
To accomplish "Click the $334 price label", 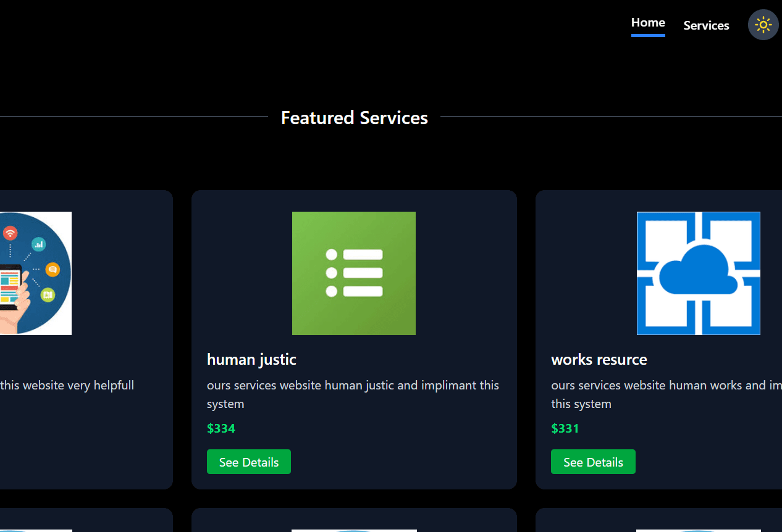I will (x=221, y=428).
